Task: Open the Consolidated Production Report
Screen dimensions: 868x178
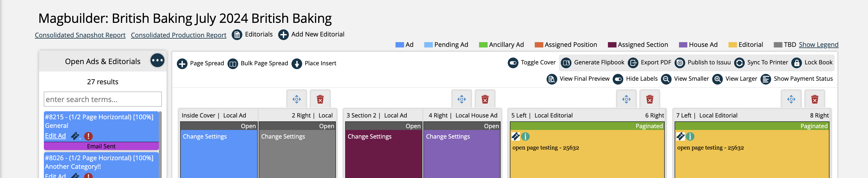Action: pyautogui.click(x=179, y=35)
